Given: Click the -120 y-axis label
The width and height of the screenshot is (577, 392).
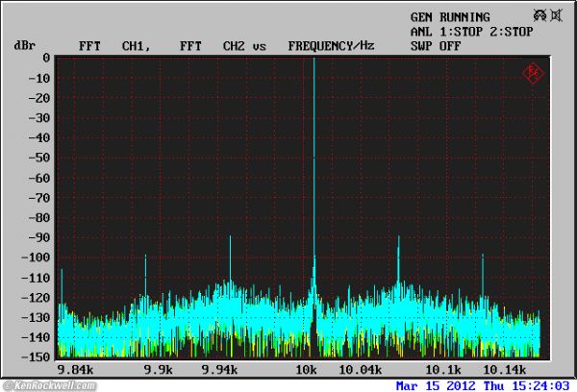Looking at the screenshot, I should click(36, 298).
